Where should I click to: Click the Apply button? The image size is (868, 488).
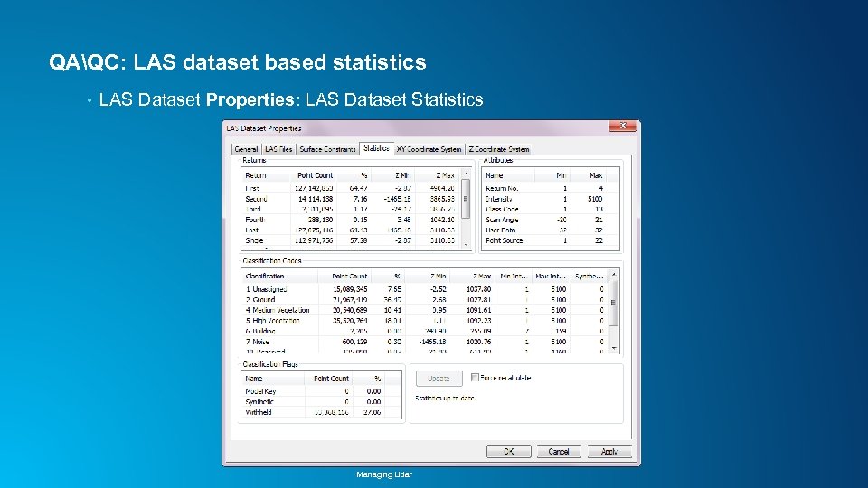click(609, 452)
